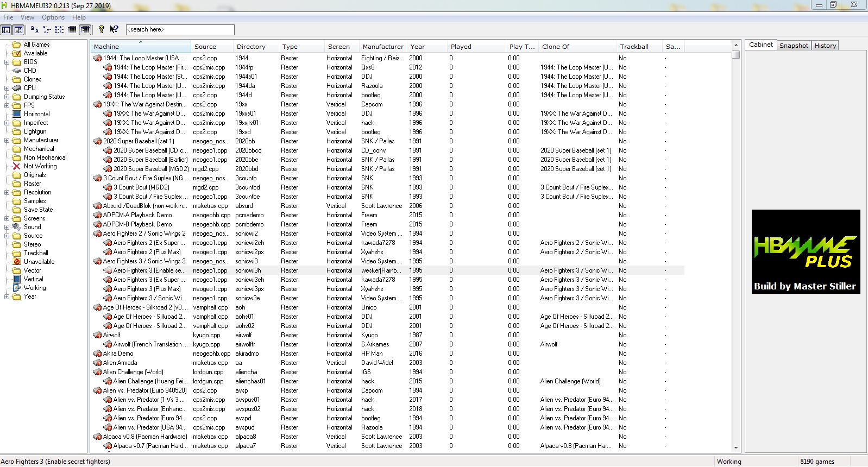Toggle the screenshot area panel toolbar button
The image size is (868, 467).
[18, 30]
